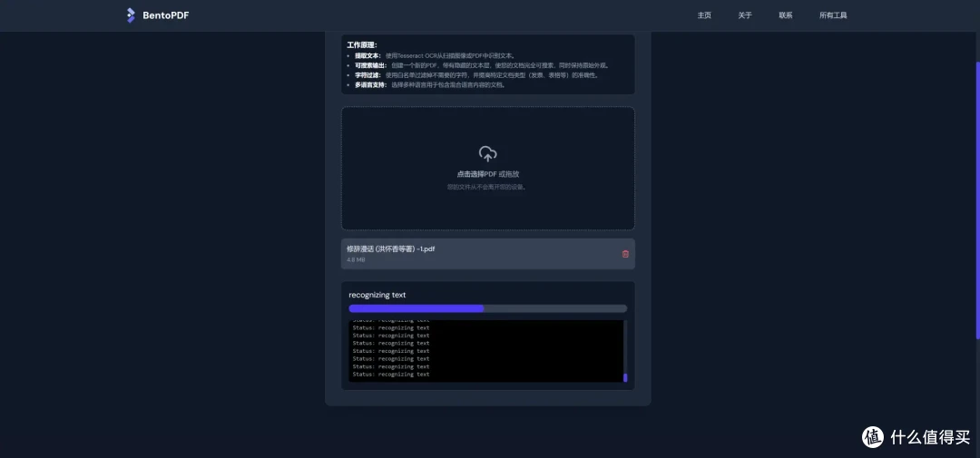Click the 点击选择PDF 或拖放 text

coord(487,174)
